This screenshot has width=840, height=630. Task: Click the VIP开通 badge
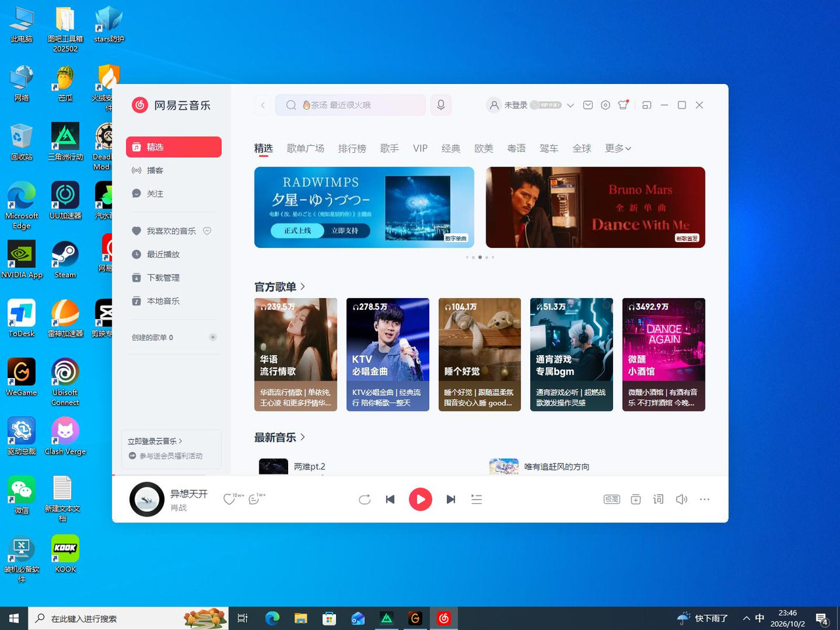[x=546, y=105]
